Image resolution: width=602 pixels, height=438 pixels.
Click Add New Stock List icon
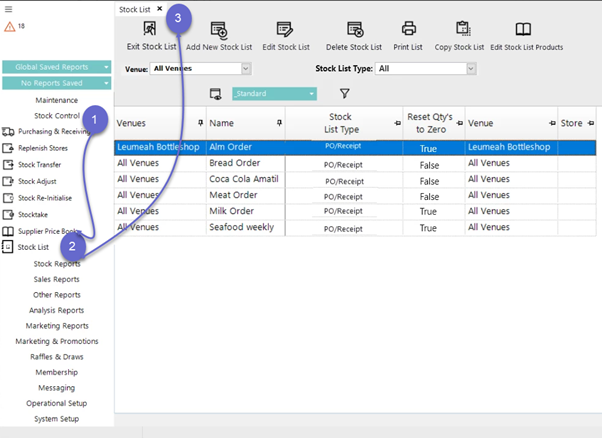pos(219,30)
